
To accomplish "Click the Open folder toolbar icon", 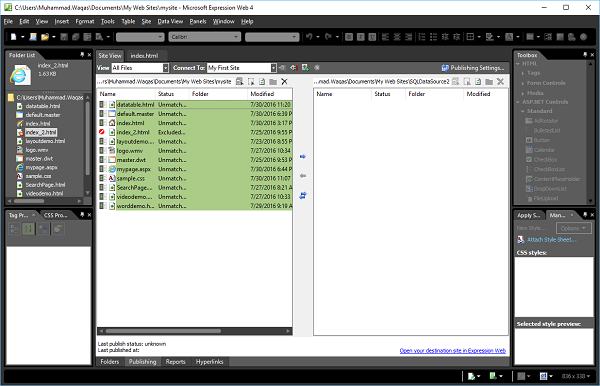I will click(45, 37).
